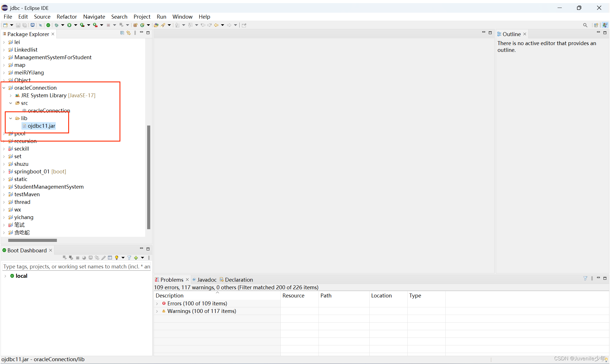Open the New wizard dropdown arrow
This screenshot has width=610, height=364.
click(x=12, y=25)
